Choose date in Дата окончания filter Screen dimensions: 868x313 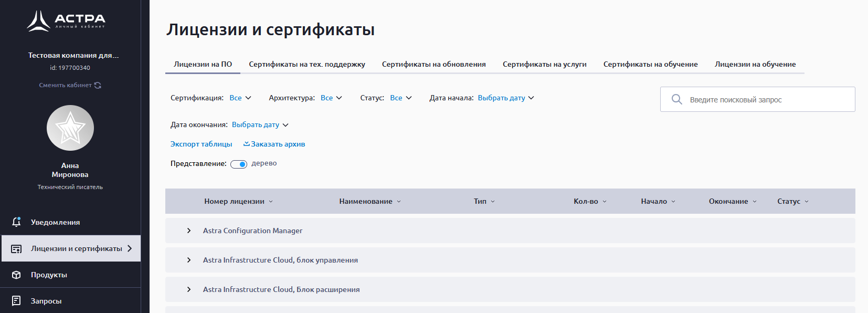pyautogui.click(x=260, y=125)
